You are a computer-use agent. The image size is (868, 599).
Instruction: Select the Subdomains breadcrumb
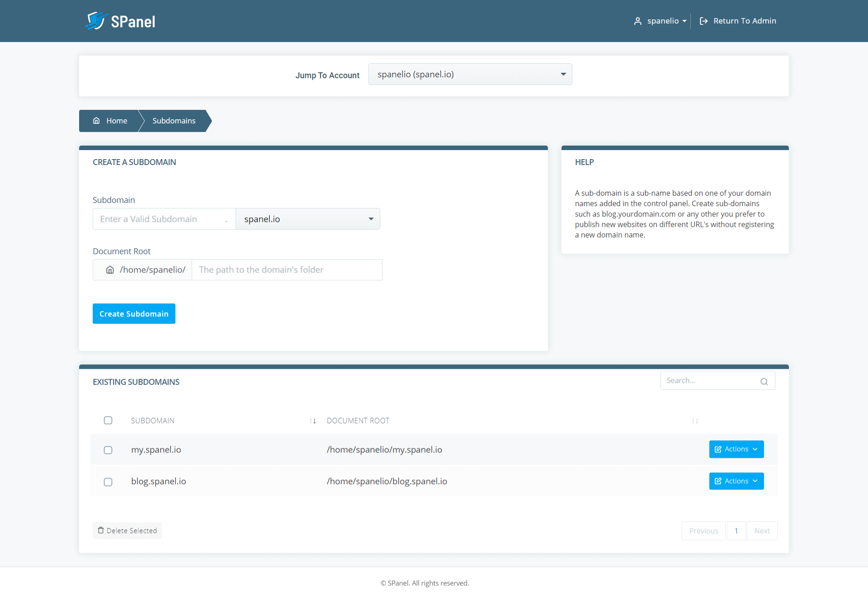coord(174,121)
